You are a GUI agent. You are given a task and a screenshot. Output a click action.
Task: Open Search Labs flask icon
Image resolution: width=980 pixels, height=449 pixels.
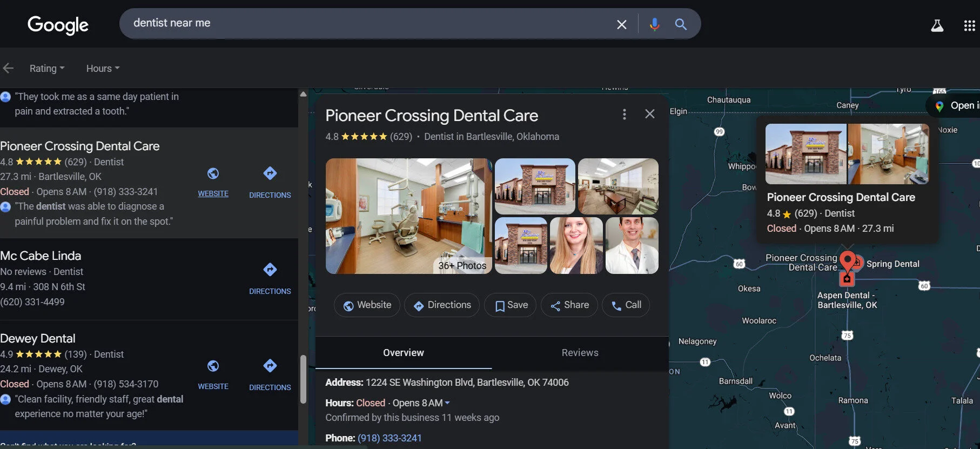937,25
